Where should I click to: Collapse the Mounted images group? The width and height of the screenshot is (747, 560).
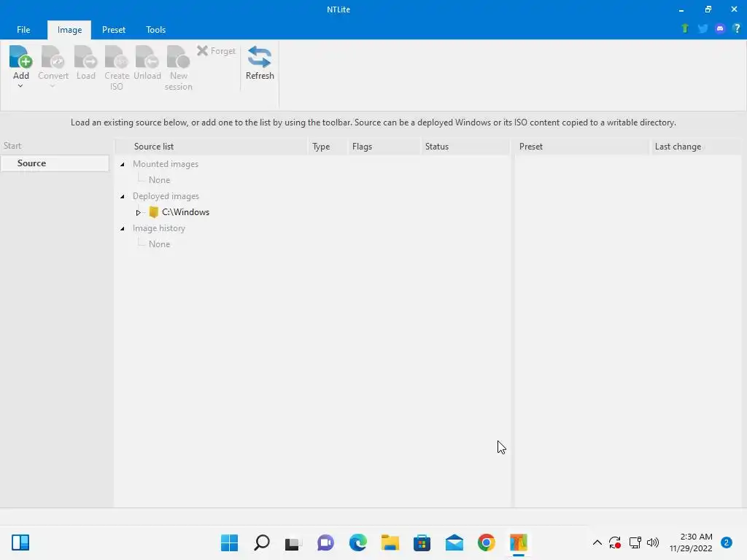[123, 164]
